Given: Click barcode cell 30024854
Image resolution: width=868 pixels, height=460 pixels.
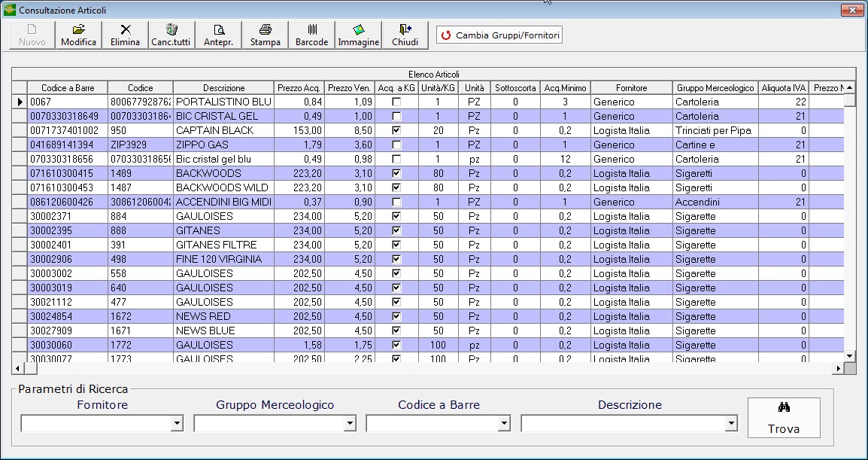Looking at the screenshot, I should (x=68, y=316).
